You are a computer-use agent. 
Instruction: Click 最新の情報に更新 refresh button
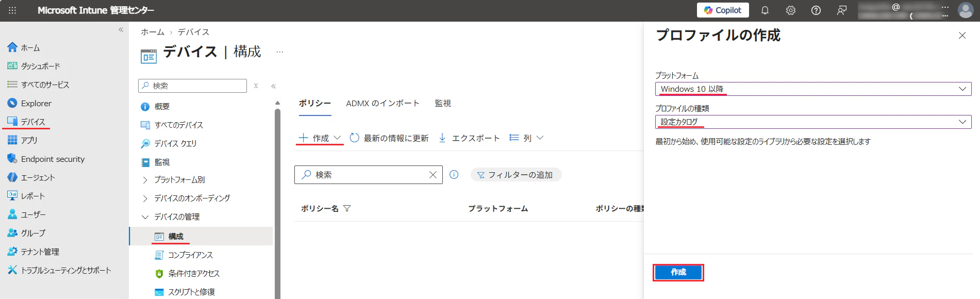tap(389, 138)
